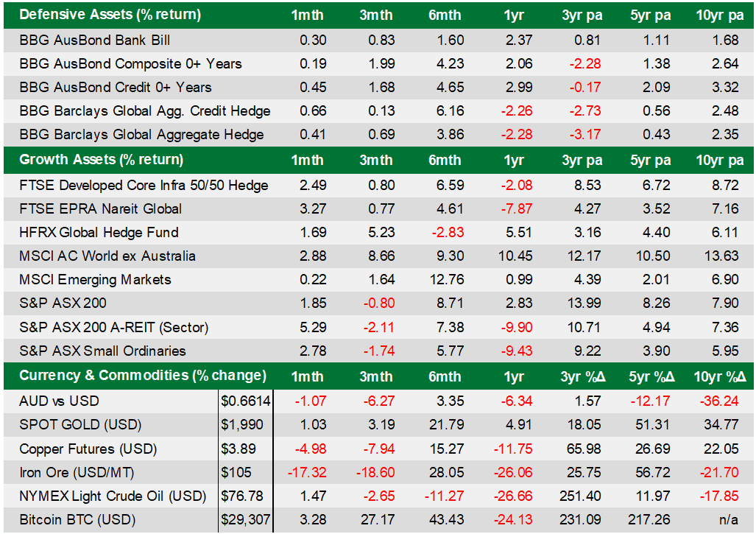This screenshot has width=756, height=534.
Task: Select the spot gold price "$1,990"
Action: [242, 425]
